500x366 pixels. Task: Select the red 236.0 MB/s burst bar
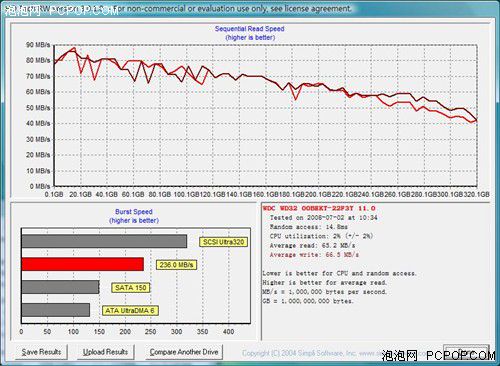[83, 264]
